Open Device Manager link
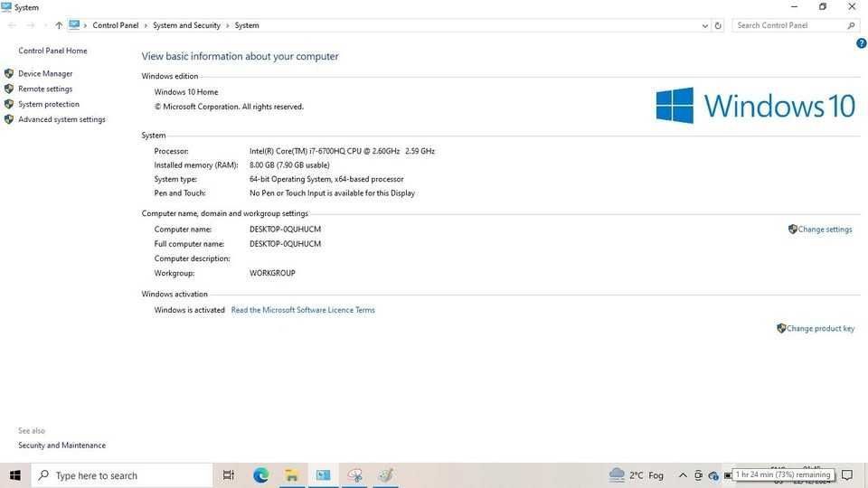The width and height of the screenshot is (868, 488). click(x=45, y=73)
